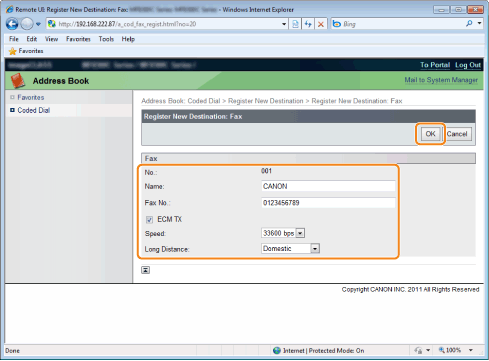This screenshot has width=489, height=361.
Task: Open the Speed dropdown 33600 bps
Action: 283,233
